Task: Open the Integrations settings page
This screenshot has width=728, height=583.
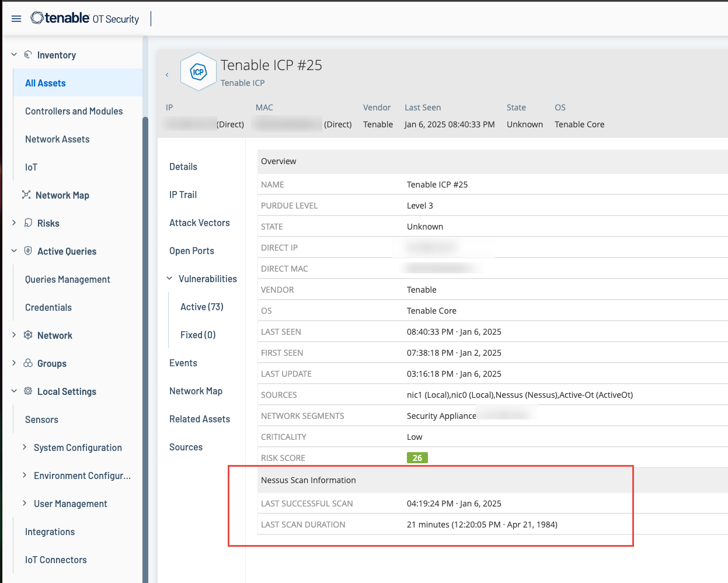Action: pos(50,532)
